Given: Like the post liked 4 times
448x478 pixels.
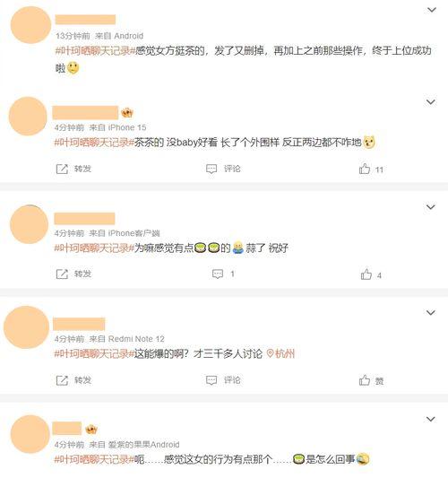Looking at the screenshot, I should [x=371, y=274].
